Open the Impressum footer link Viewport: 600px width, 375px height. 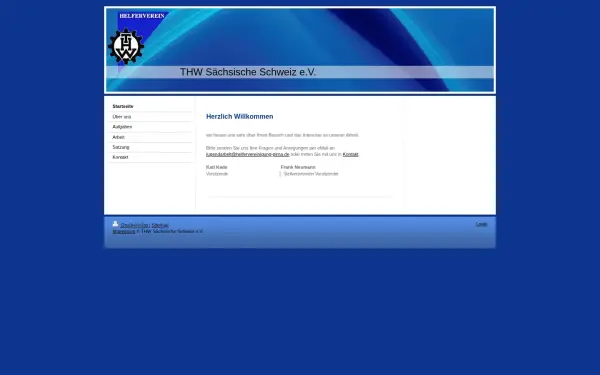[124, 232]
